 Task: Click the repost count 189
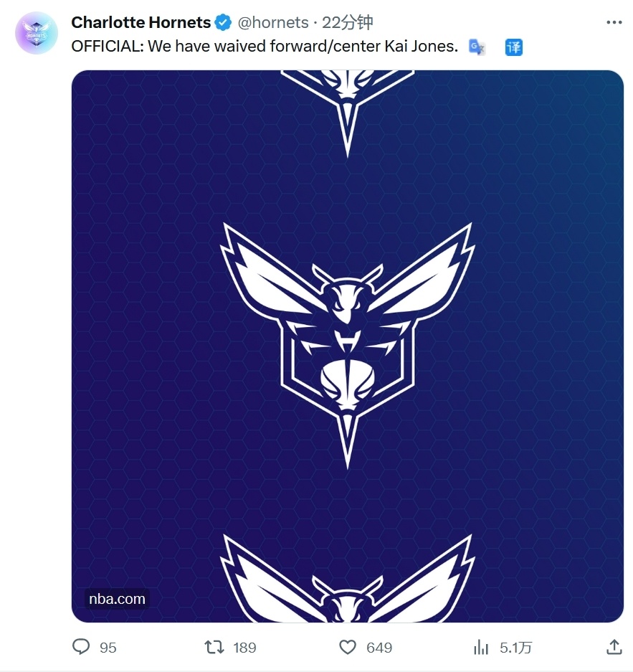point(244,648)
